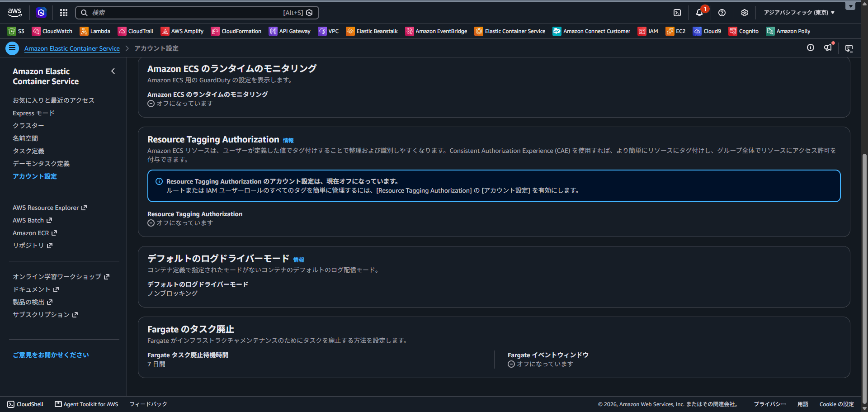Open Cognito favorite shortcut
Image resolution: width=868 pixels, height=412 pixels.
coord(744,31)
